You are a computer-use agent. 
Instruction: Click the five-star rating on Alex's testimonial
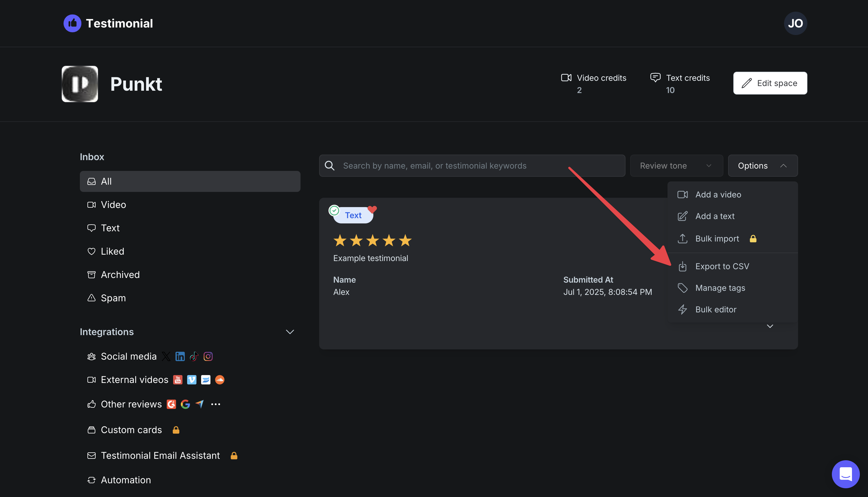click(x=372, y=241)
